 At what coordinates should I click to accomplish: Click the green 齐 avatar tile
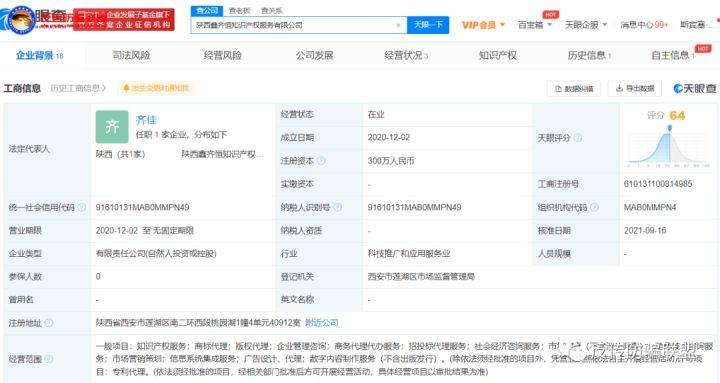[x=112, y=127]
